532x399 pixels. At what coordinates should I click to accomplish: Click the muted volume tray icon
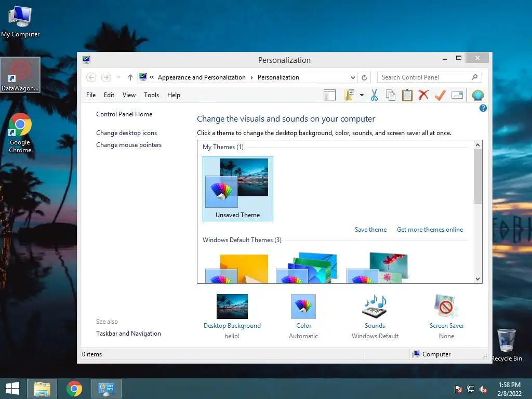483,389
